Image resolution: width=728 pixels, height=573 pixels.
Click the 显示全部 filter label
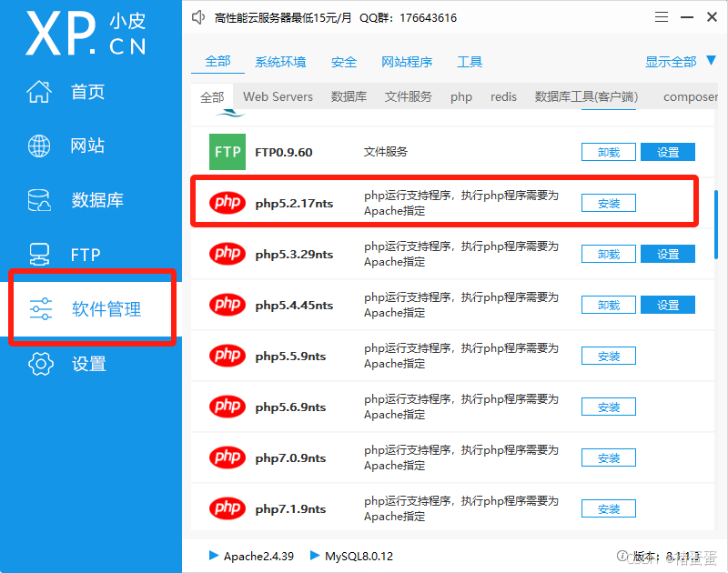pyautogui.click(x=671, y=62)
